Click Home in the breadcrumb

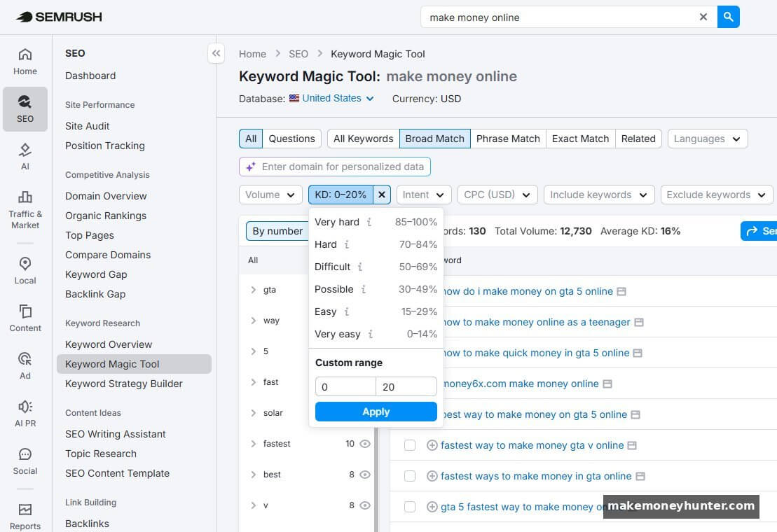coord(252,53)
